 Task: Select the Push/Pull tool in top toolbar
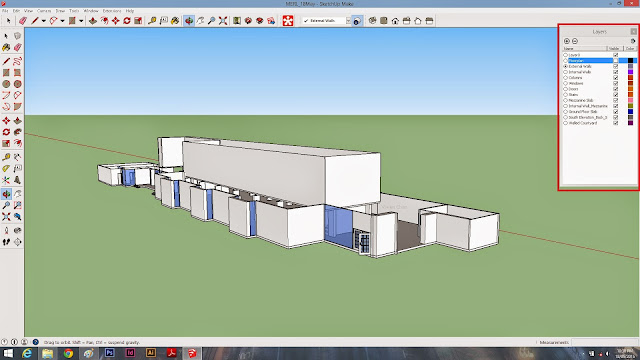click(x=93, y=20)
